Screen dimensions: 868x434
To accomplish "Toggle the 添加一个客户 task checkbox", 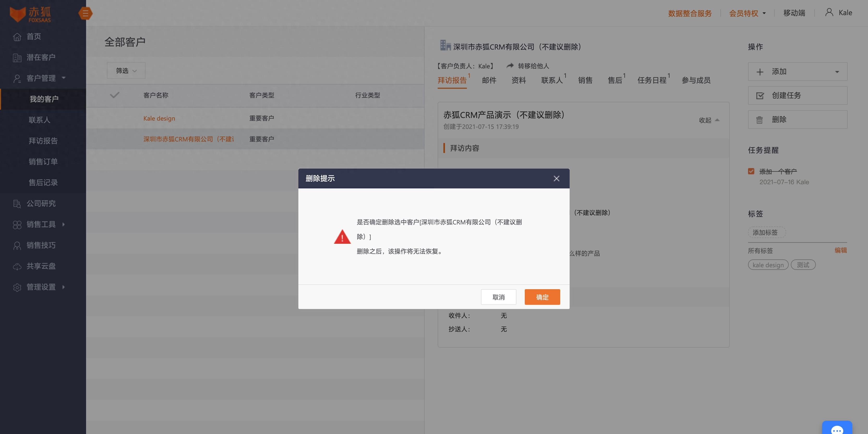I will [x=751, y=171].
